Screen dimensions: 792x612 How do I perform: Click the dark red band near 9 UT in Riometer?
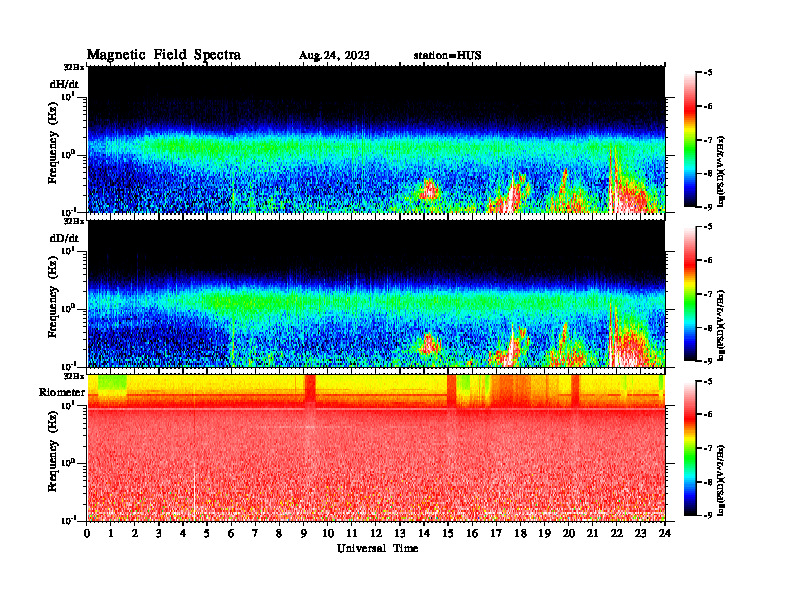310,391
